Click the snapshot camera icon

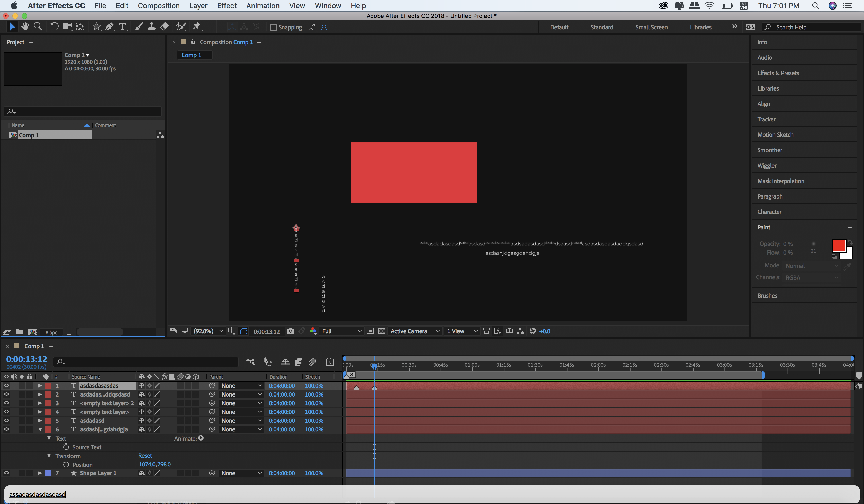(290, 331)
